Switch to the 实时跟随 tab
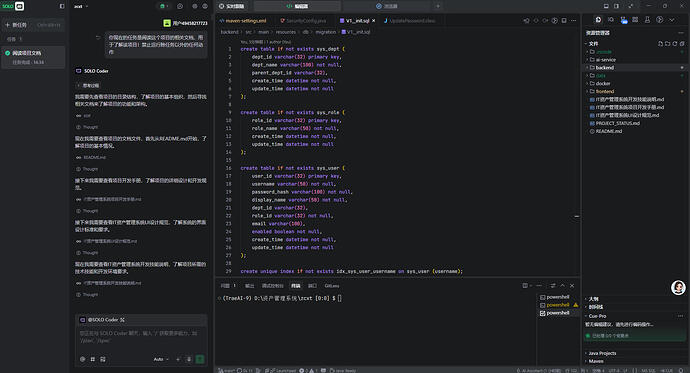The image size is (690, 373). pos(232,6)
